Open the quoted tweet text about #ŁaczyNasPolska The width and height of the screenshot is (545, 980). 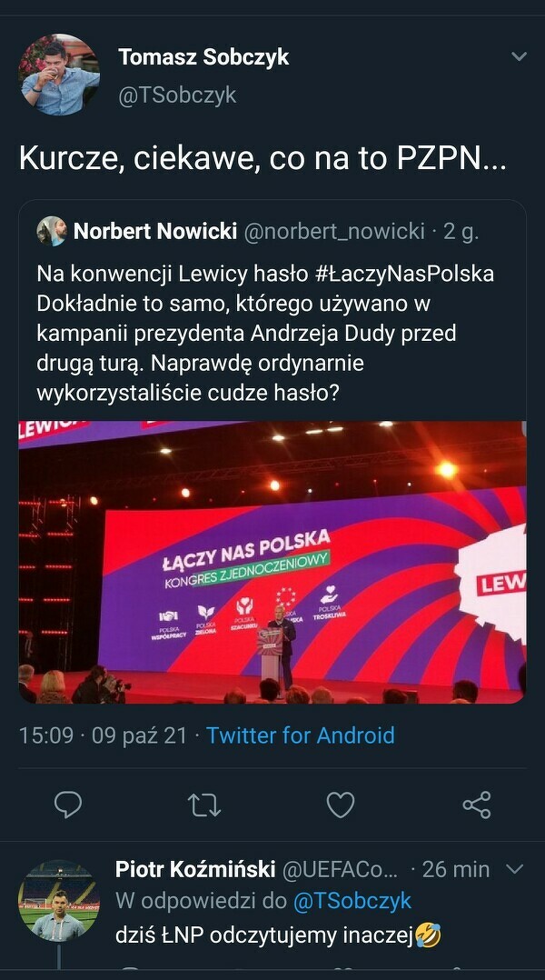click(265, 333)
